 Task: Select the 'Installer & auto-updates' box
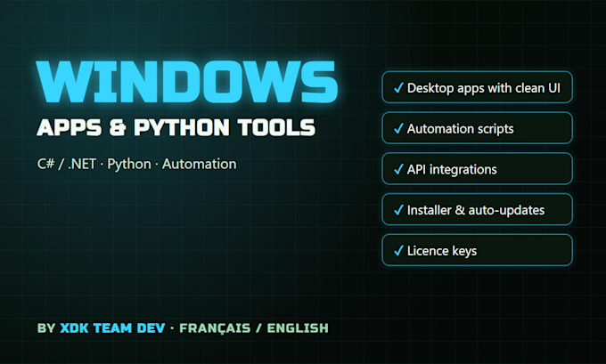477,209
